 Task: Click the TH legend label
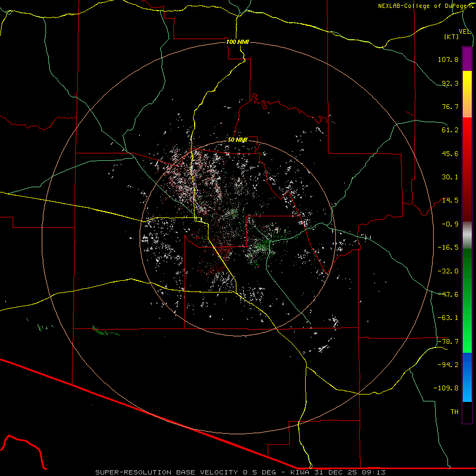(454, 412)
